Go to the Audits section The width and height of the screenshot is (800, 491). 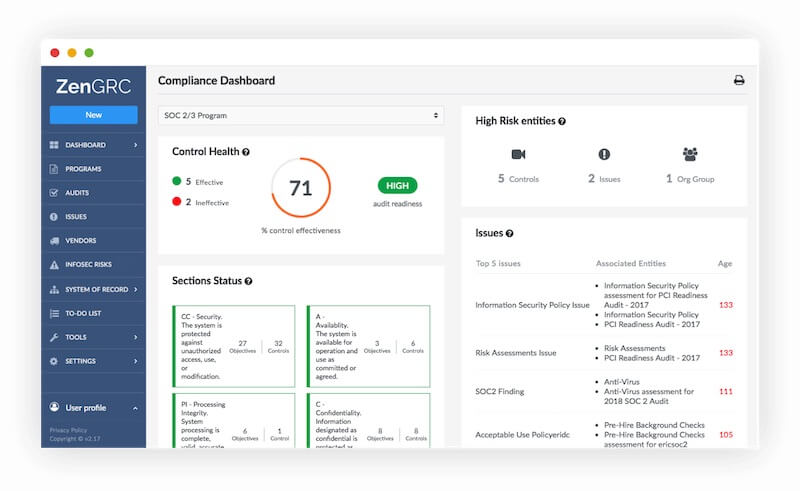[x=77, y=192]
